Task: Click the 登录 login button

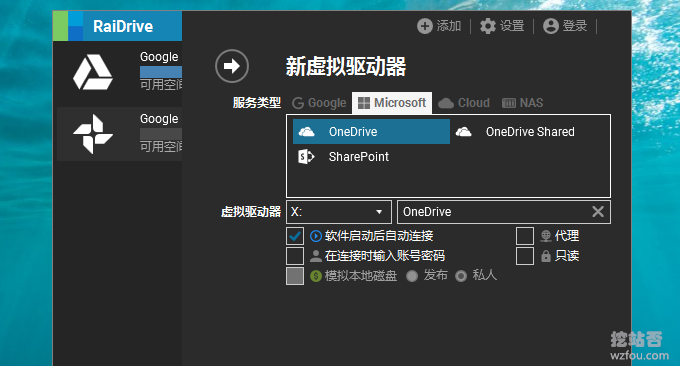Action: [x=565, y=26]
